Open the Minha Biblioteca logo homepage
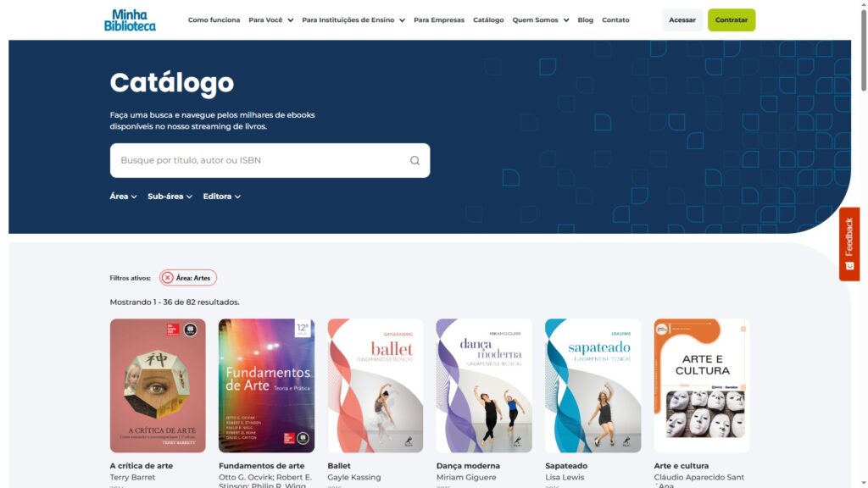This screenshot has width=868, height=488. [x=130, y=20]
